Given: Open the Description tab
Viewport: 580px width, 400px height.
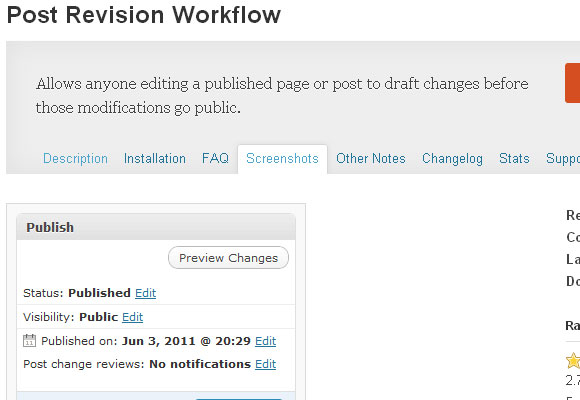Looking at the screenshot, I should (x=75, y=158).
